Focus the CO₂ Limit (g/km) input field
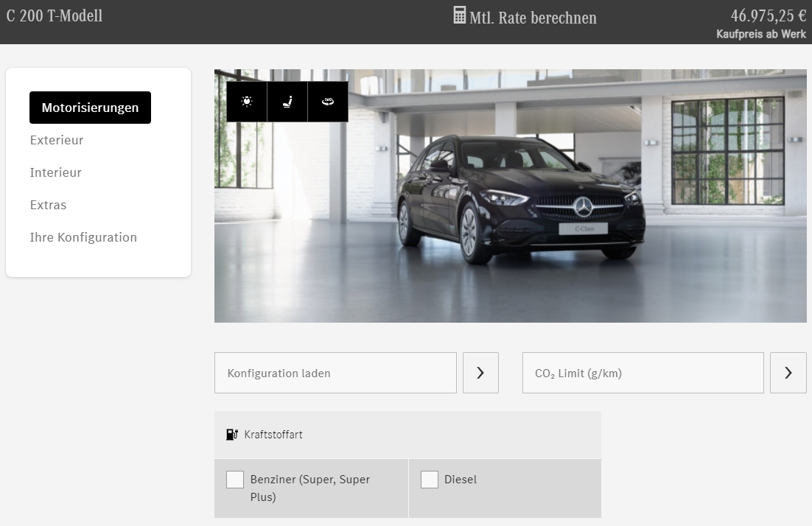Viewport: 812px width, 526px height. (643, 373)
